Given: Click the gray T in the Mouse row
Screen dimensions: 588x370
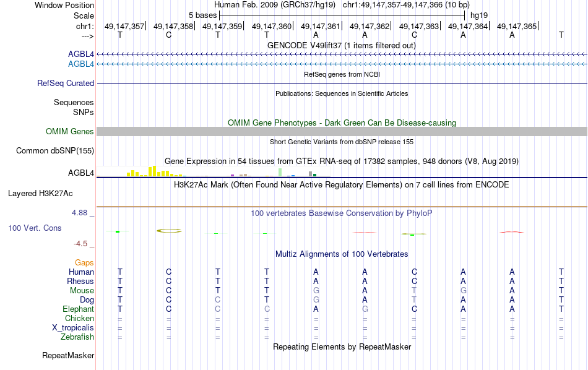Looking at the screenshot, I should [414, 291].
